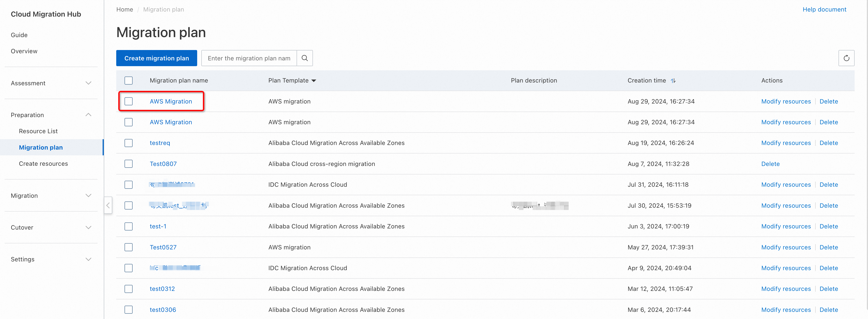
Task: Select the Test0807 plan checkbox
Action: (128, 164)
